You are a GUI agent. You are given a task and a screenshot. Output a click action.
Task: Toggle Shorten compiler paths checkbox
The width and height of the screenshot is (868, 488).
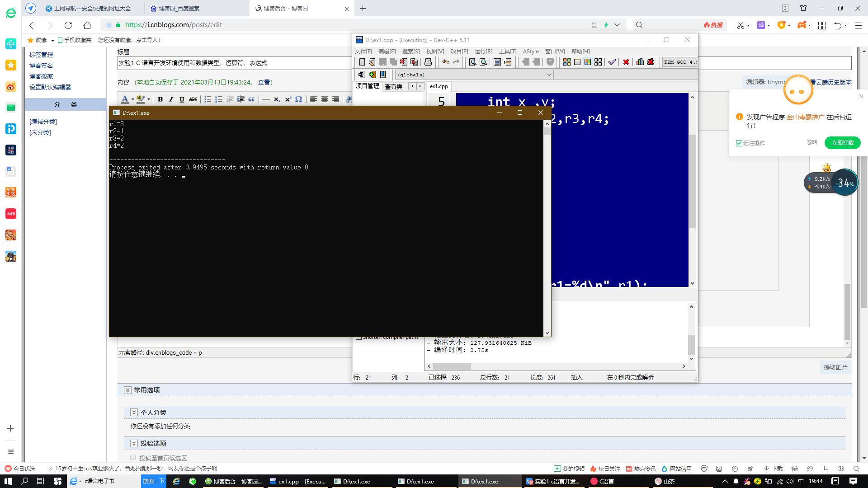pos(359,337)
